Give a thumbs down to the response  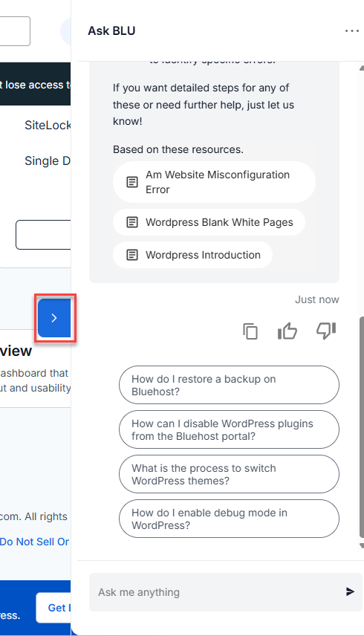326,331
